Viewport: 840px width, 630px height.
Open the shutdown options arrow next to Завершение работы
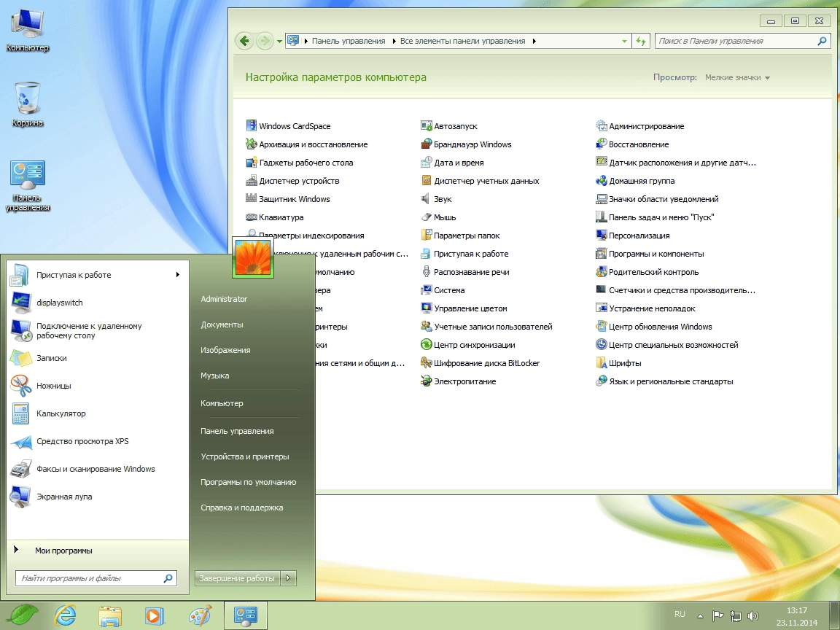(x=288, y=578)
